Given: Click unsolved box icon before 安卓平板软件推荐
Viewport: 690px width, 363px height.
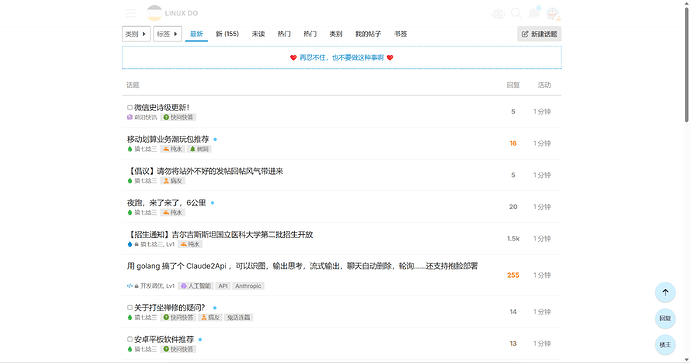Looking at the screenshot, I should (x=130, y=339).
